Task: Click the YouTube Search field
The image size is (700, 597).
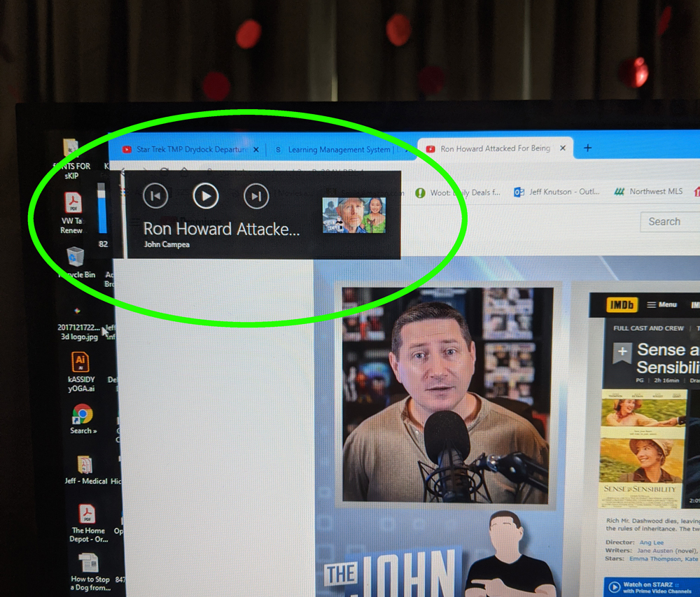Action: tap(670, 222)
